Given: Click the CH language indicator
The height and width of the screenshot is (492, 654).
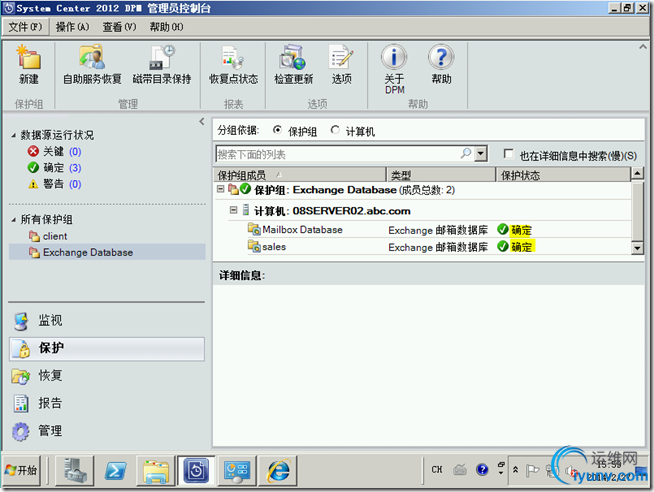Looking at the screenshot, I should coord(437,470).
